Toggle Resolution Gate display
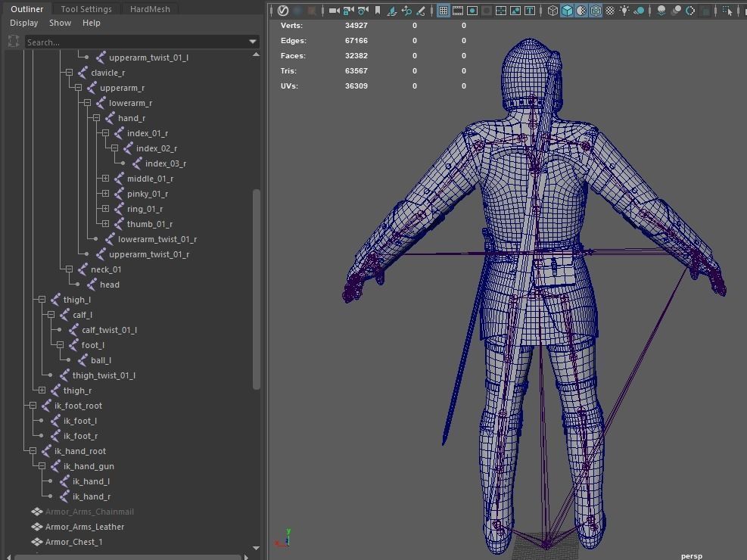 coord(472,11)
